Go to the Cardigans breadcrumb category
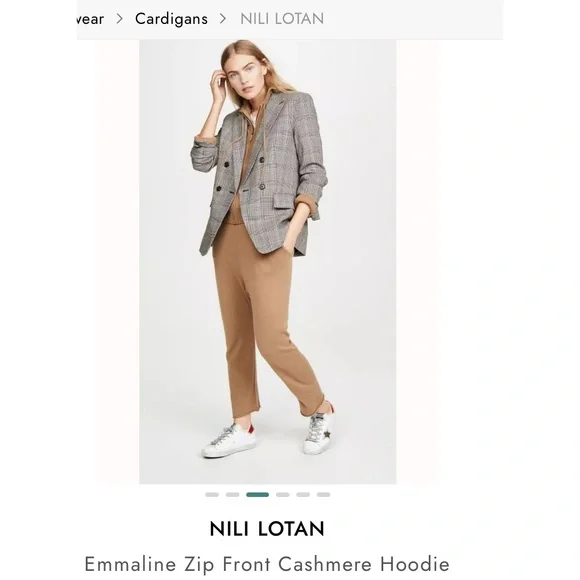Viewport: 580px width, 580px height. 171,19
